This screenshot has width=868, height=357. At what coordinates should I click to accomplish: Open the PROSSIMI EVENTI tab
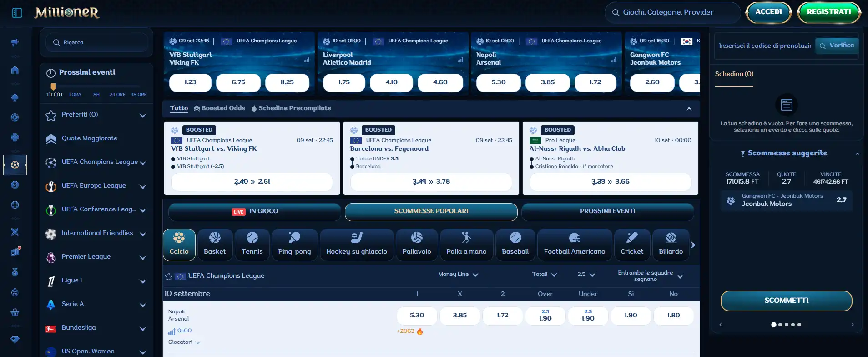tap(607, 212)
